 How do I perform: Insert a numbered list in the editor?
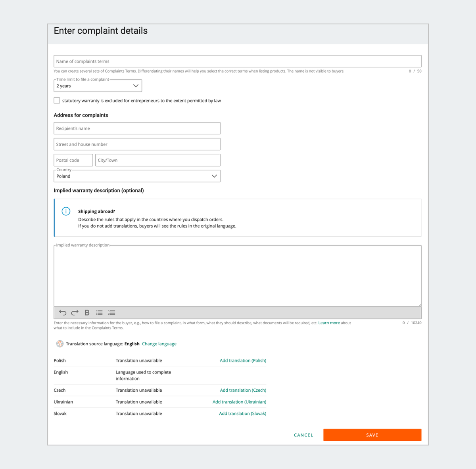[x=111, y=312]
